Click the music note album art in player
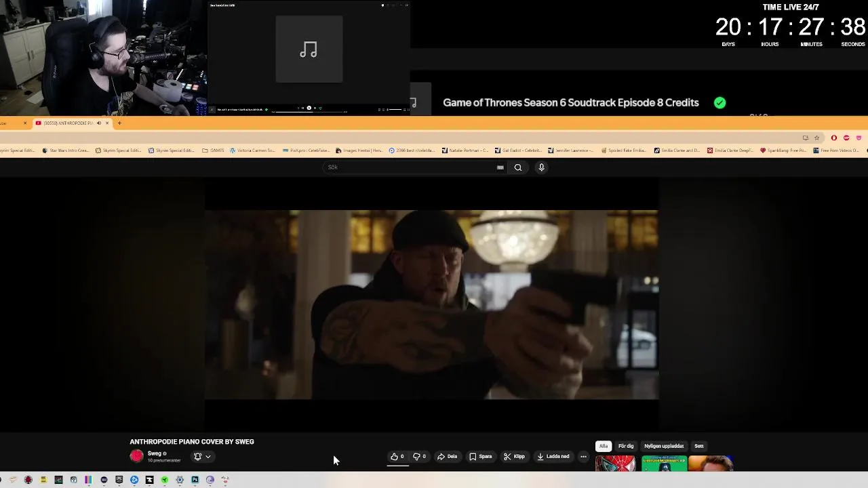This screenshot has height=488, width=868. (309, 50)
